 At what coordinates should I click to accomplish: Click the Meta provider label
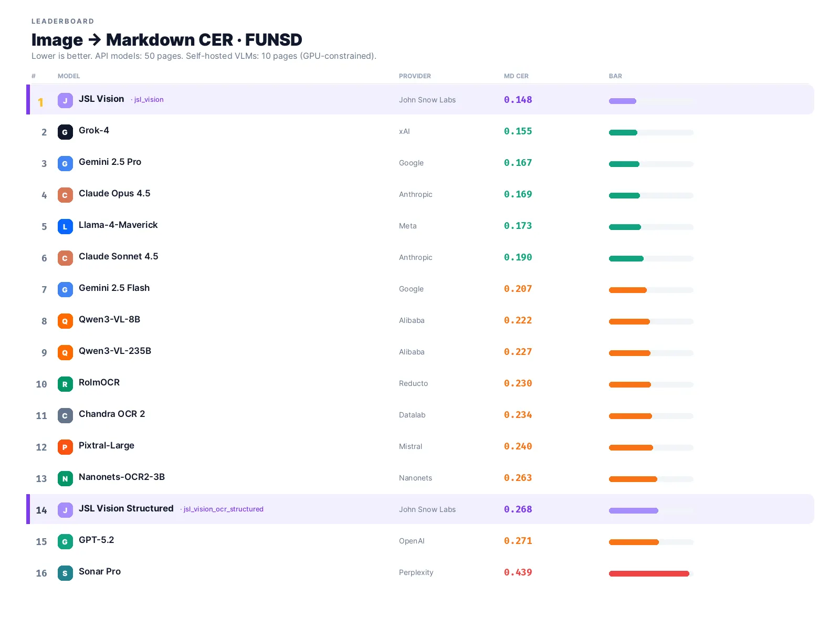click(x=408, y=226)
